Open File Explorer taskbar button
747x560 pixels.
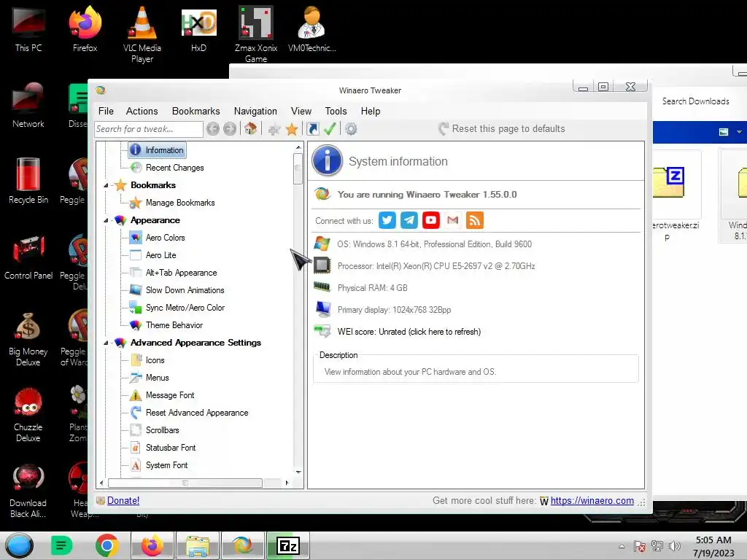pos(198,545)
